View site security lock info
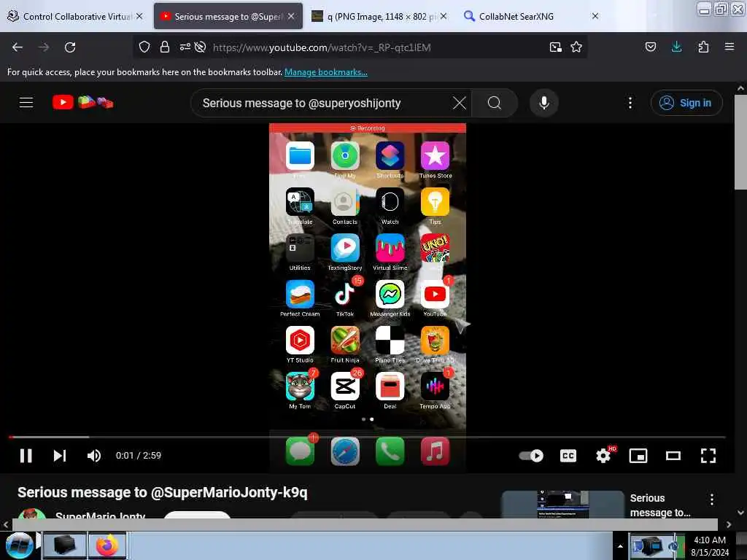This screenshot has height=560, width=747. 165,47
